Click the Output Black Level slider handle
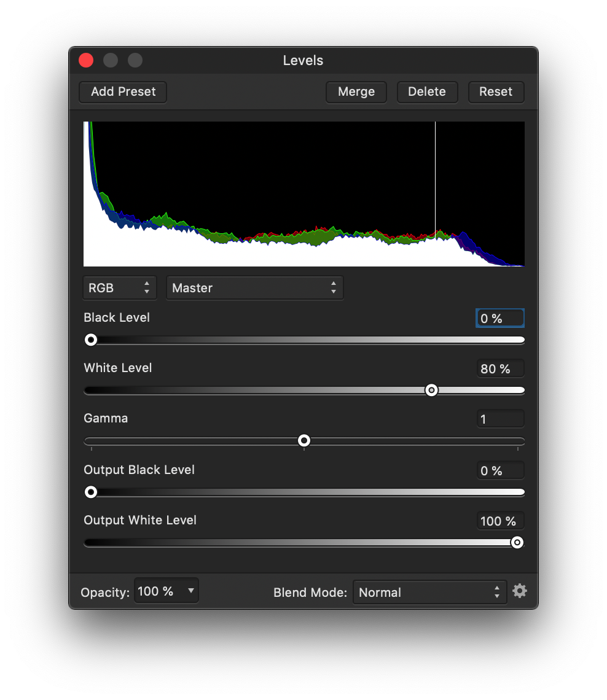Image resolution: width=607 pixels, height=700 pixels. click(91, 492)
